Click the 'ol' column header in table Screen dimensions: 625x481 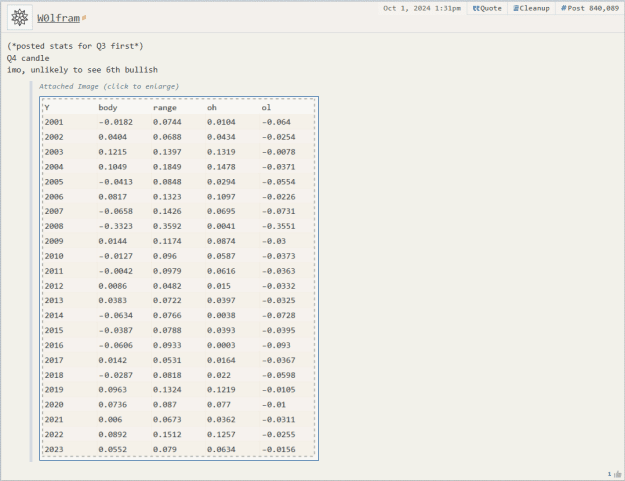tap(266, 108)
